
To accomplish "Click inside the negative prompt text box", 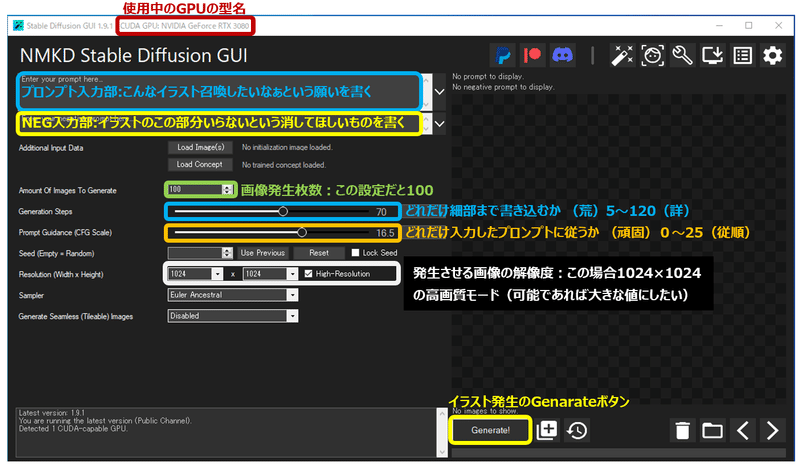I will (x=219, y=123).
